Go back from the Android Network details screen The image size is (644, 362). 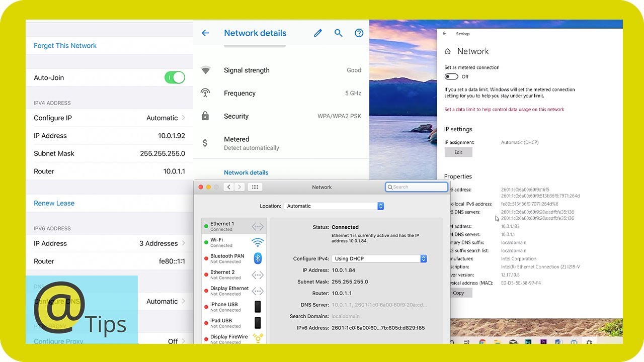tap(205, 33)
